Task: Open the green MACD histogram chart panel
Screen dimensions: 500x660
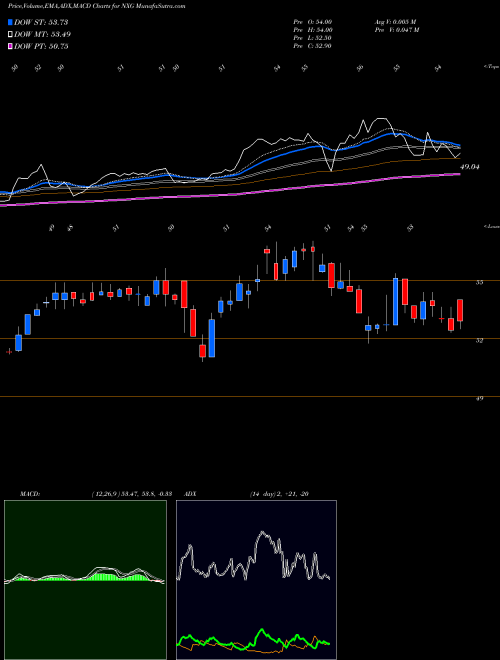Action: tap(85, 580)
